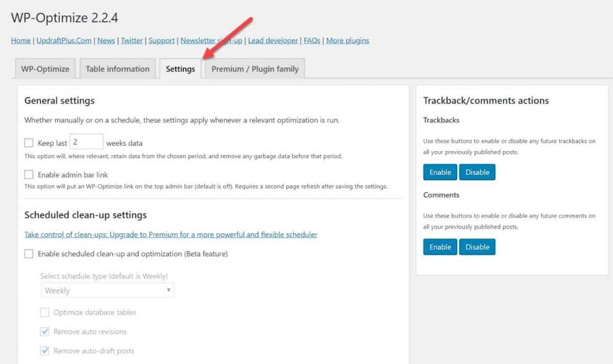Open the FAQs link
The image size is (613, 364).
[312, 40]
